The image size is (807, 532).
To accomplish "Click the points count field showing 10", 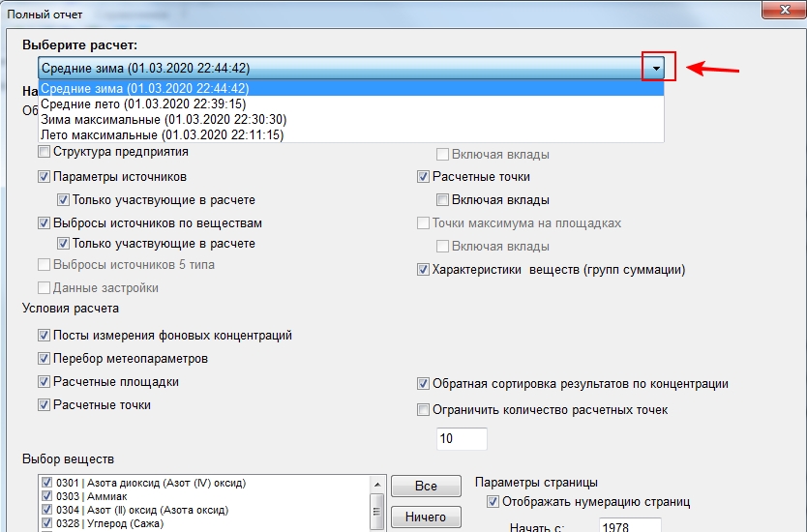I will [x=462, y=438].
